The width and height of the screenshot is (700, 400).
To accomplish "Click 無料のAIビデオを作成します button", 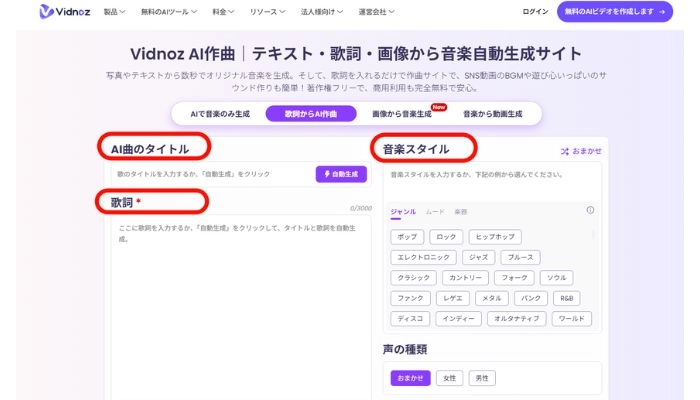I will click(615, 12).
